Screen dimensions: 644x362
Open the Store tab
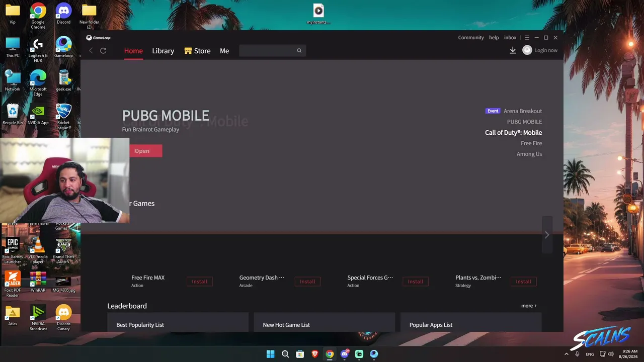coord(197,51)
